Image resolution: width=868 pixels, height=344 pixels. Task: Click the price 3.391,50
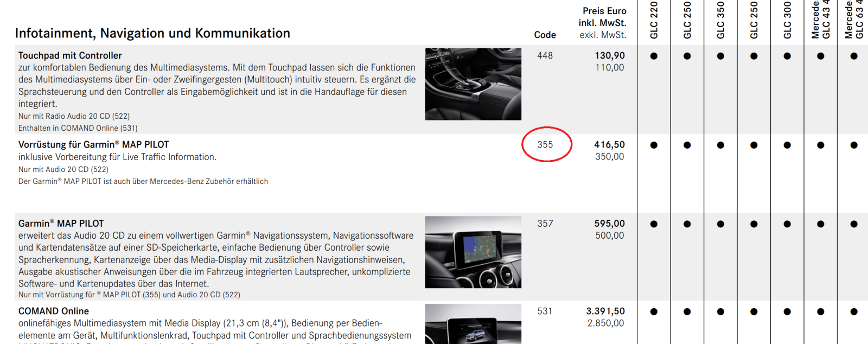[605, 311]
